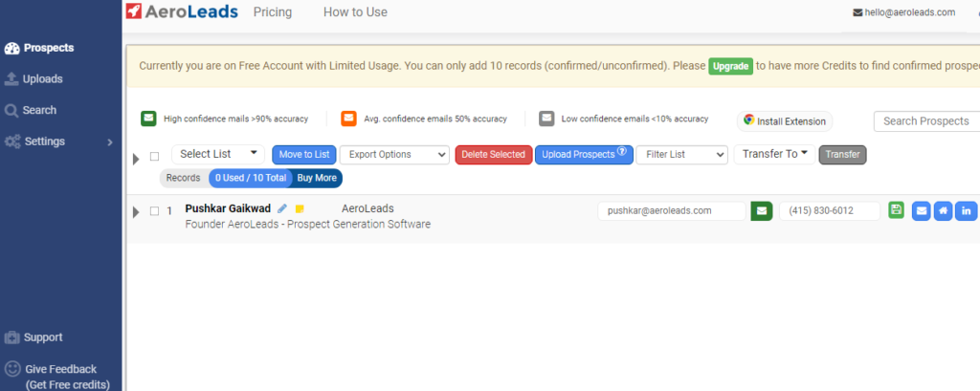This screenshot has width=980, height=391.
Task: Click the blue envelope icon in row
Action: 922,211
